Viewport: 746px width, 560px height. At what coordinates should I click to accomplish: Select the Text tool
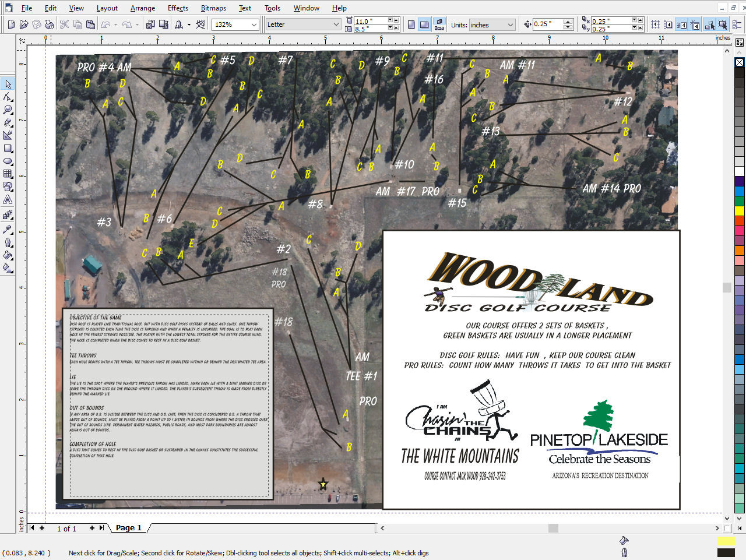pos(8,199)
